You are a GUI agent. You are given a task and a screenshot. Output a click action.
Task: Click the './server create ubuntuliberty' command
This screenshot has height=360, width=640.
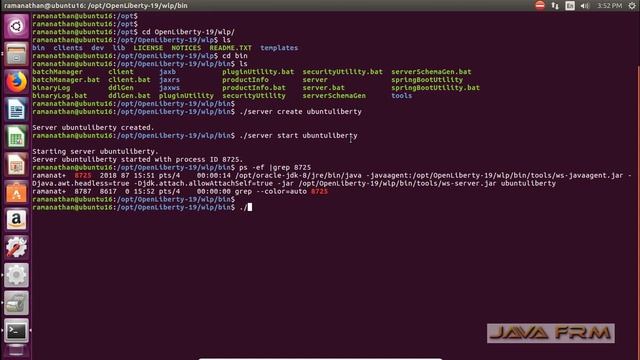pos(300,111)
